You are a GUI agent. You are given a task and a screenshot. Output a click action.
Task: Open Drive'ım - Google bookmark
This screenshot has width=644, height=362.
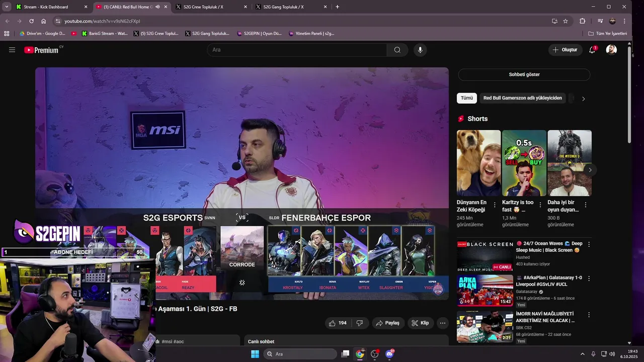point(41,34)
